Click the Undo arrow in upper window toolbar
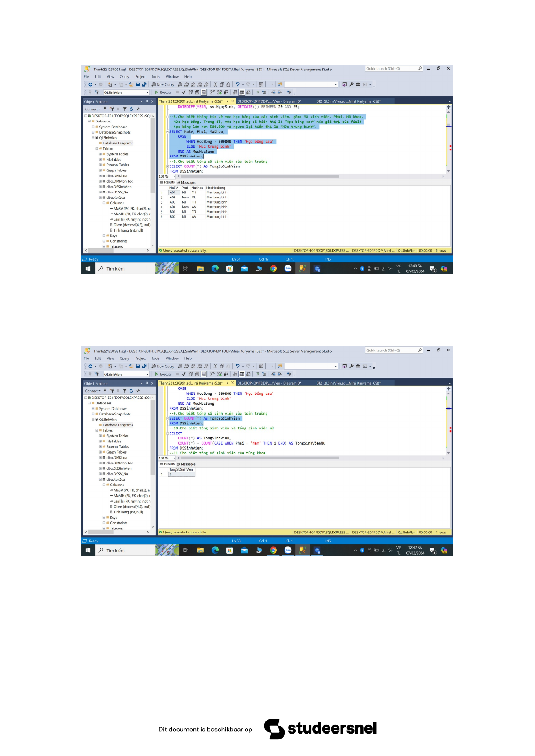 [x=237, y=84]
